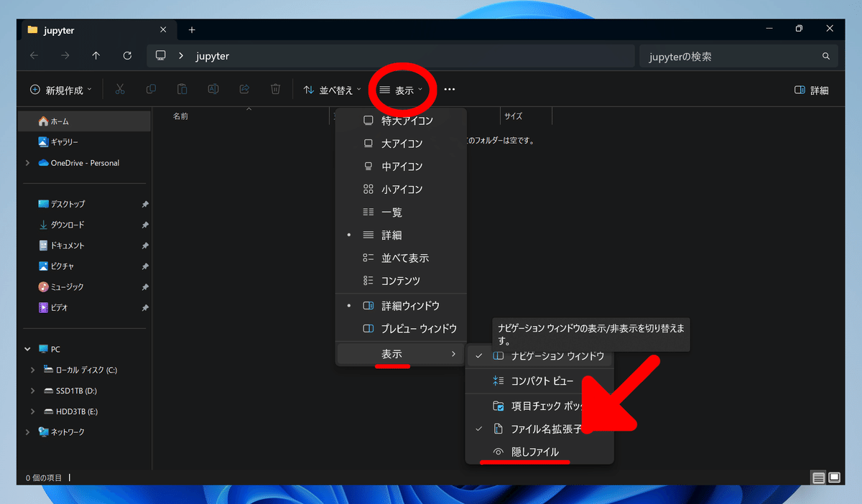Switch to details view icon in status bar
The width and height of the screenshot is (862, 504).
point(818,477)
